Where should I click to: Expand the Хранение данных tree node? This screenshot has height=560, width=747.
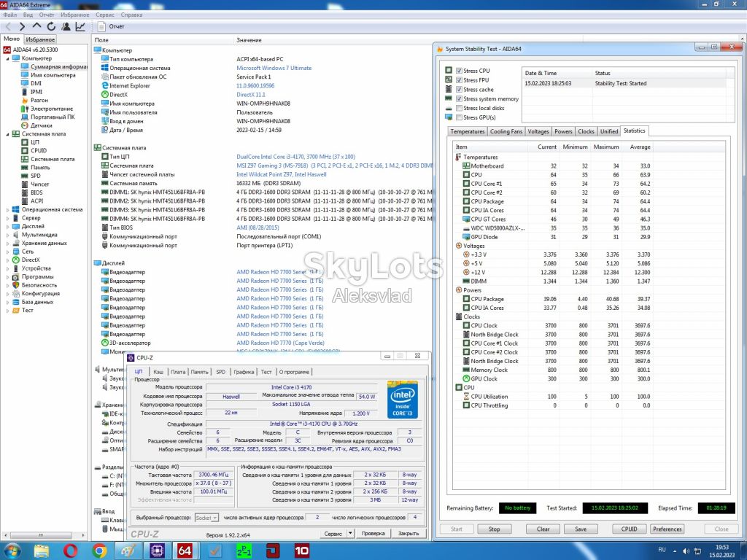click(7, 244)
